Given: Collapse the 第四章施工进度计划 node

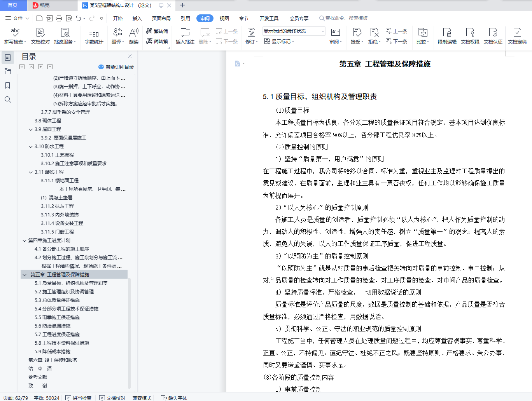Looking at the screenshot, I should [x=24, y=241].
